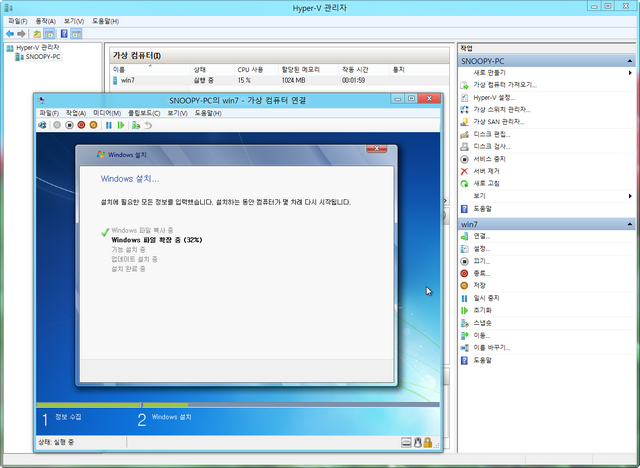Save VM state using orange toolbar icon
Viewport: 640px width, 468px height.
93,125
